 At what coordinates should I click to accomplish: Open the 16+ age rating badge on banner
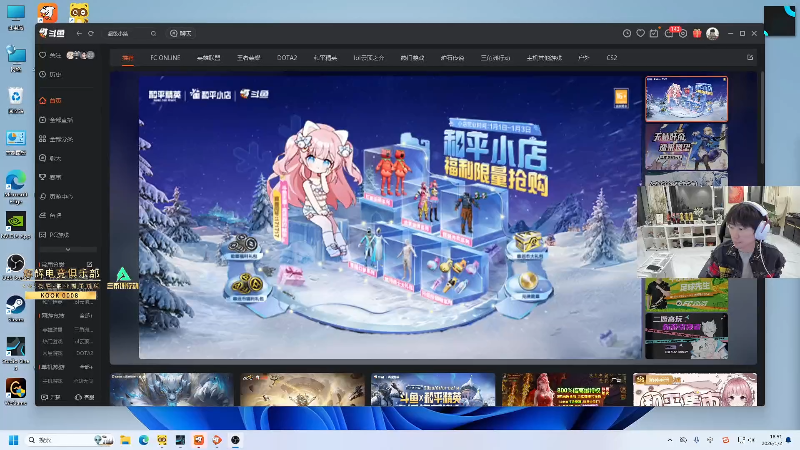[621, 98]
